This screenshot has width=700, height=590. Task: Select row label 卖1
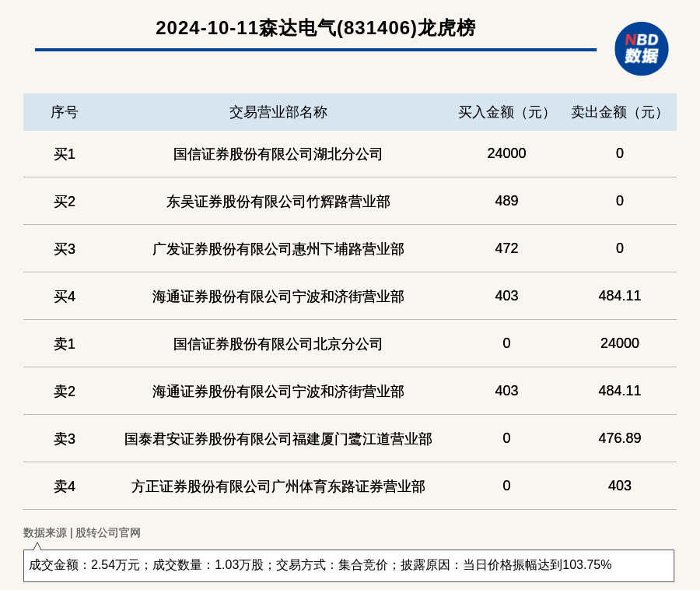click(65, 344)
